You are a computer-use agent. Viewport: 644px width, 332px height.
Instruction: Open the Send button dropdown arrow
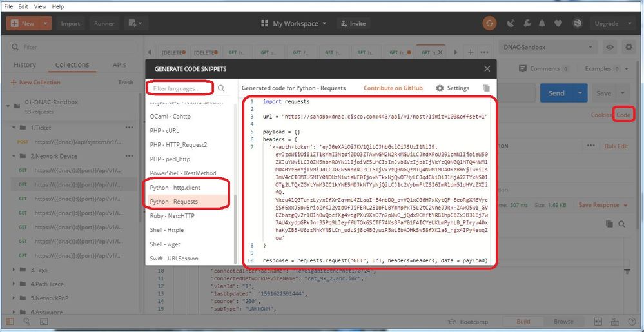coord(580,93)
